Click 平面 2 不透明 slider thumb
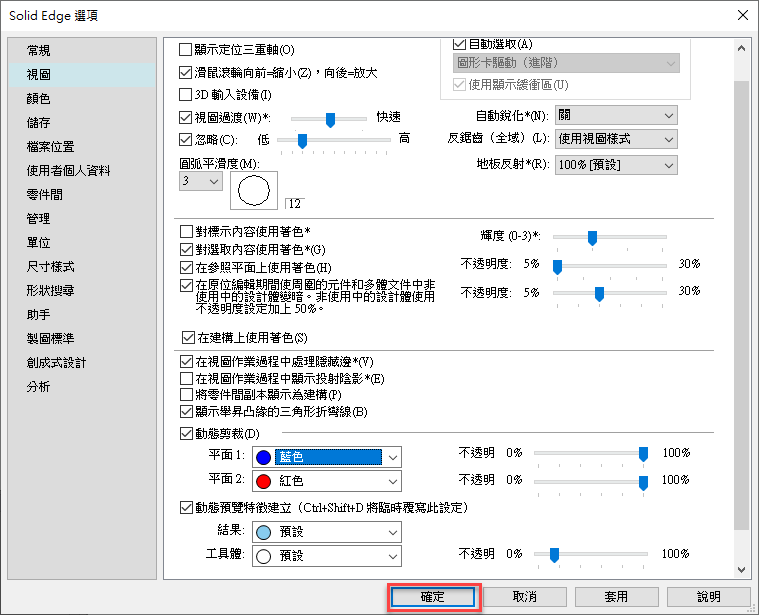The width and height of the screenshot is (759, 615). [643, 482]
